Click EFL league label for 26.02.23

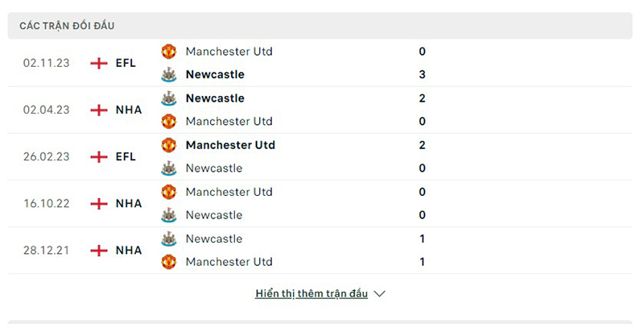click(x=126, y=156)
